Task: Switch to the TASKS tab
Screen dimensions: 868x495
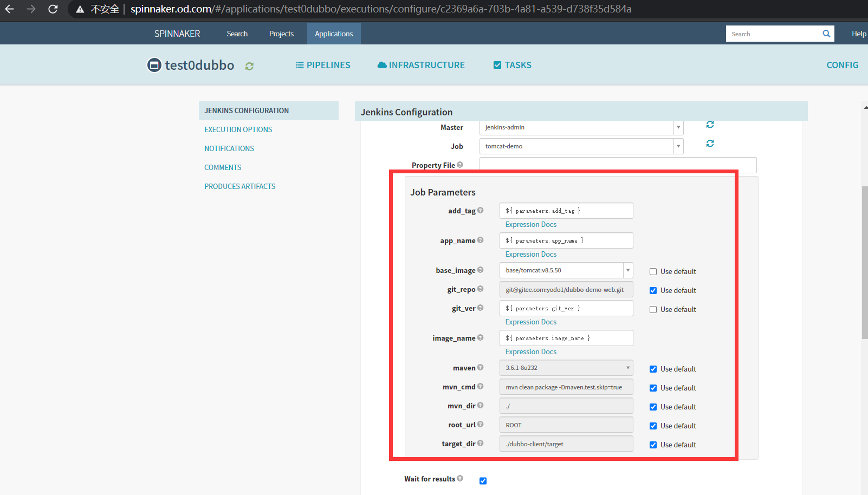Action: pyautogui.click(x=512, y=65)
